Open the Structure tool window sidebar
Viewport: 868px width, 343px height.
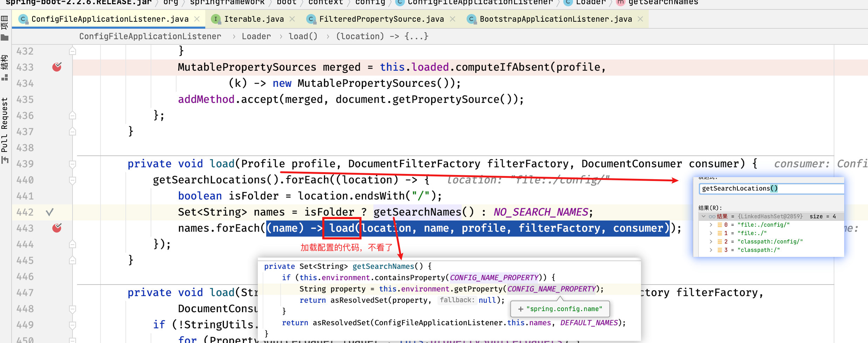pos(5,67)
